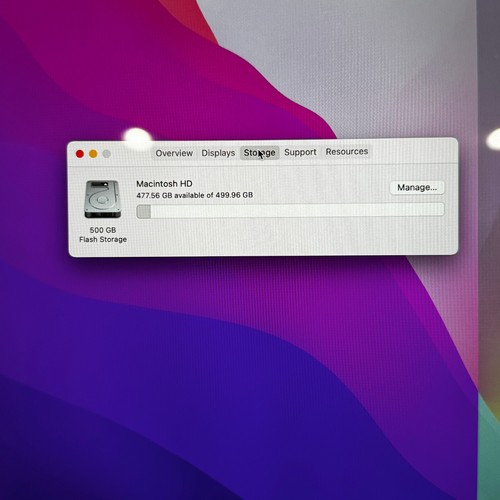Click the empty free portion of storage bar
This screenshot has width=500, height=500.
tap(297, 210)
